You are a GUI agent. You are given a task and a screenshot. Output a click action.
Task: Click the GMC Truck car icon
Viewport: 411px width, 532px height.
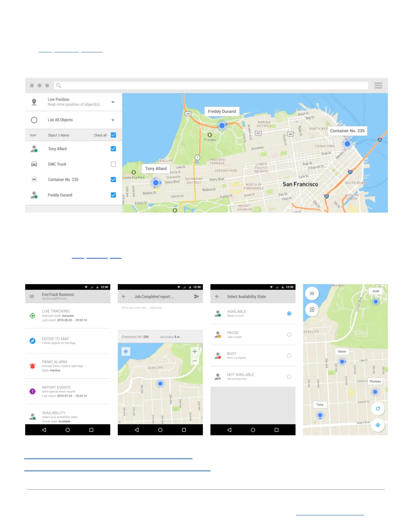tap(34, 164)
